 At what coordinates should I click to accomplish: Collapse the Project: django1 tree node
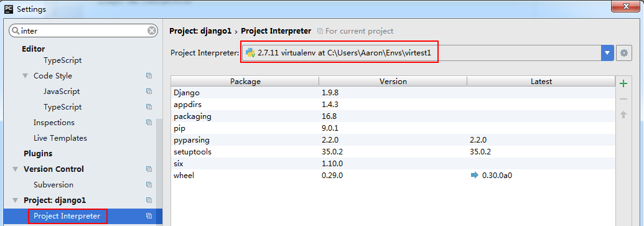click(x=16, y=200)
